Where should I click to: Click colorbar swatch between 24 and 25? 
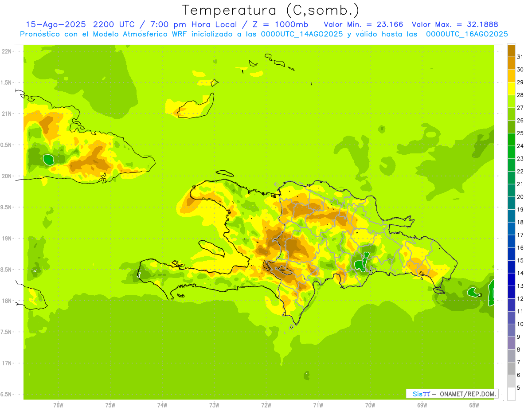511,140
